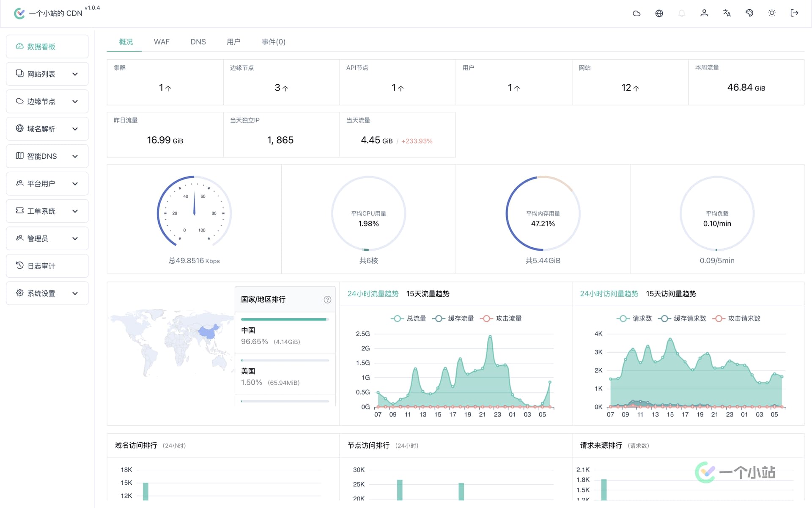Click China on the world map
This screenshot has width=812, height=508.
(x=209, y=331)
